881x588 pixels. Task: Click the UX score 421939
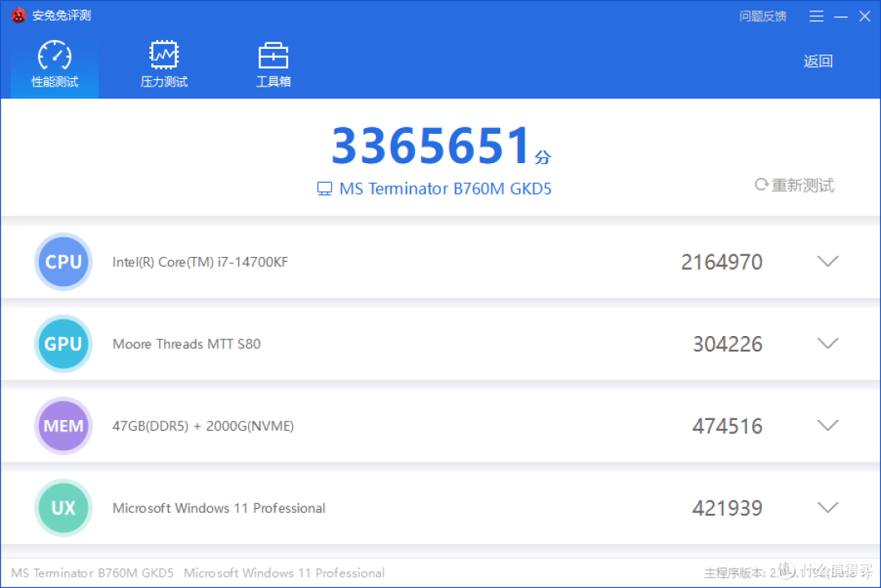pyautogui.click(x=728, y=508)
